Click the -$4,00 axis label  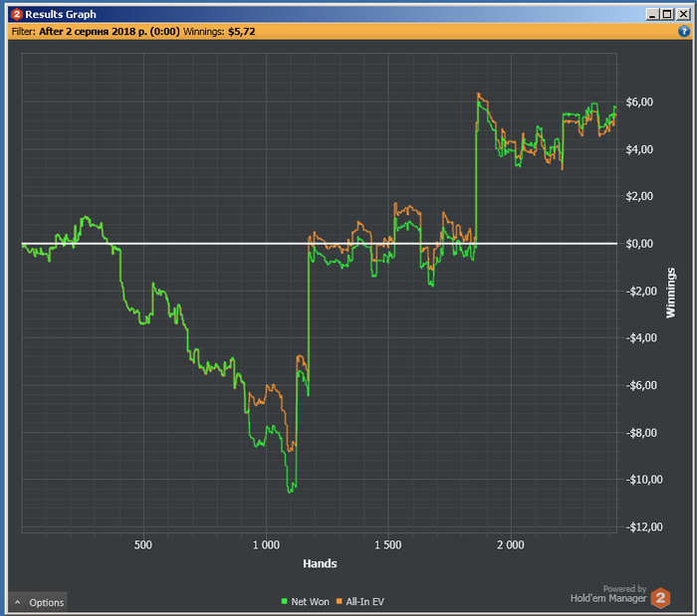[641, 338]
